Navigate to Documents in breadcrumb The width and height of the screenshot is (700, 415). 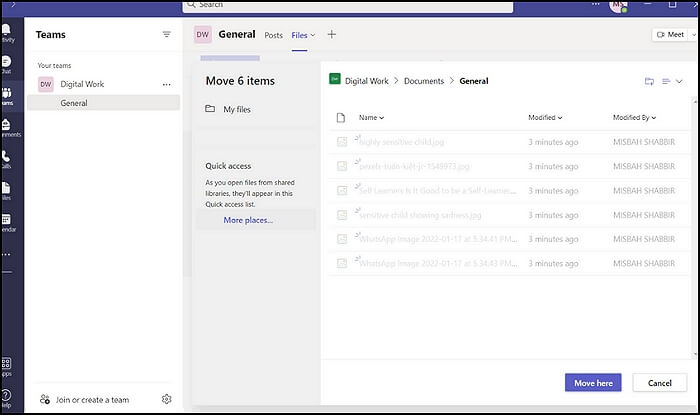[424, 80]
